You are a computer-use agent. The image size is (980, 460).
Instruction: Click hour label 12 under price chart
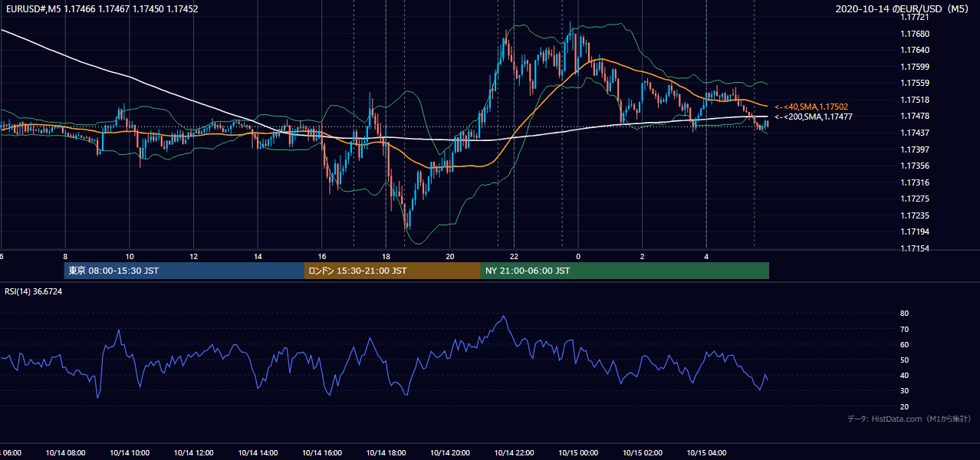(x=194, y=256)
